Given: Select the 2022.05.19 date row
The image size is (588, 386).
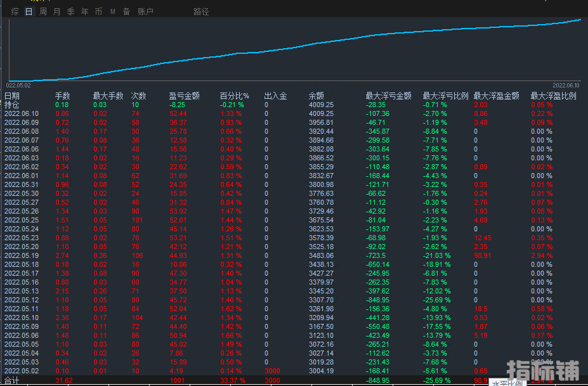Looking at the screenshot, I should coord(22,255).
